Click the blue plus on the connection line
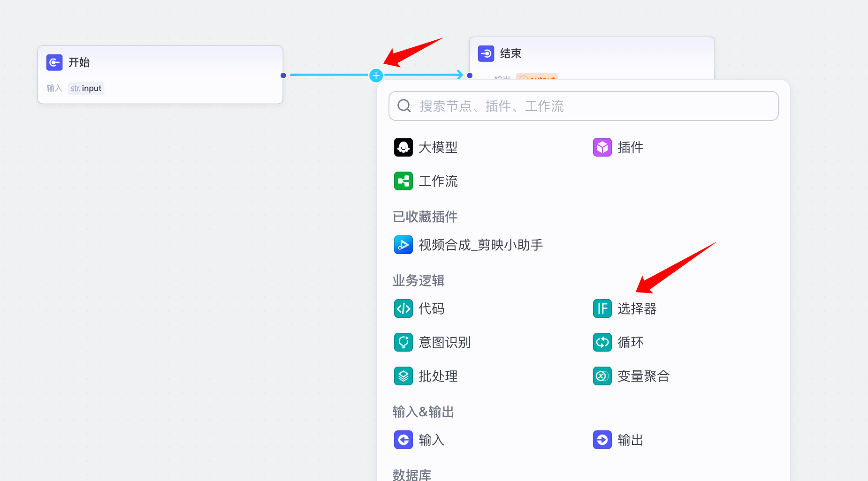 point(375,75)
